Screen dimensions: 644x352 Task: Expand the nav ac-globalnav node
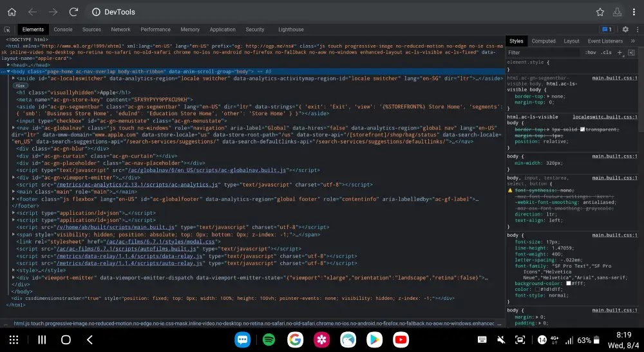[14, 127]
